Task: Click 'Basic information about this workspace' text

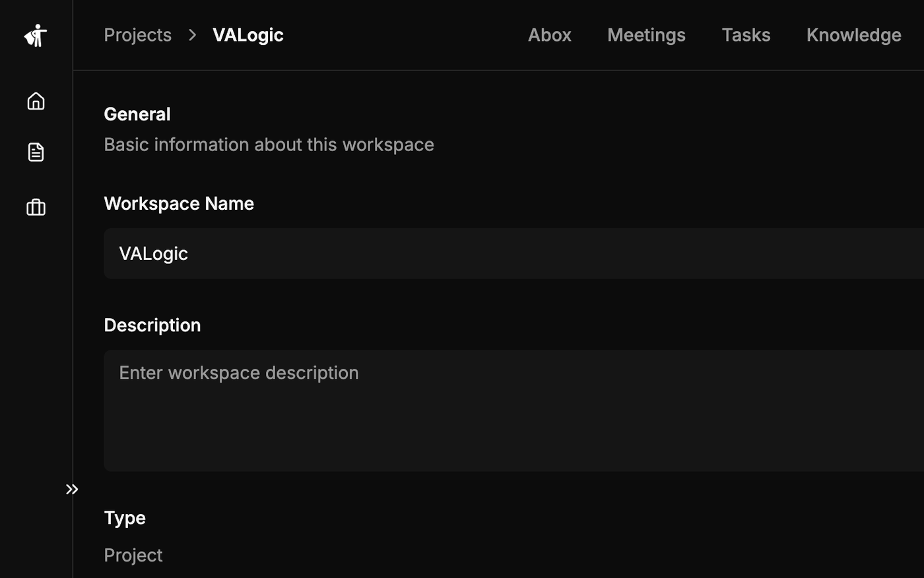Action: pyautogui.click(x=269, y=144)
